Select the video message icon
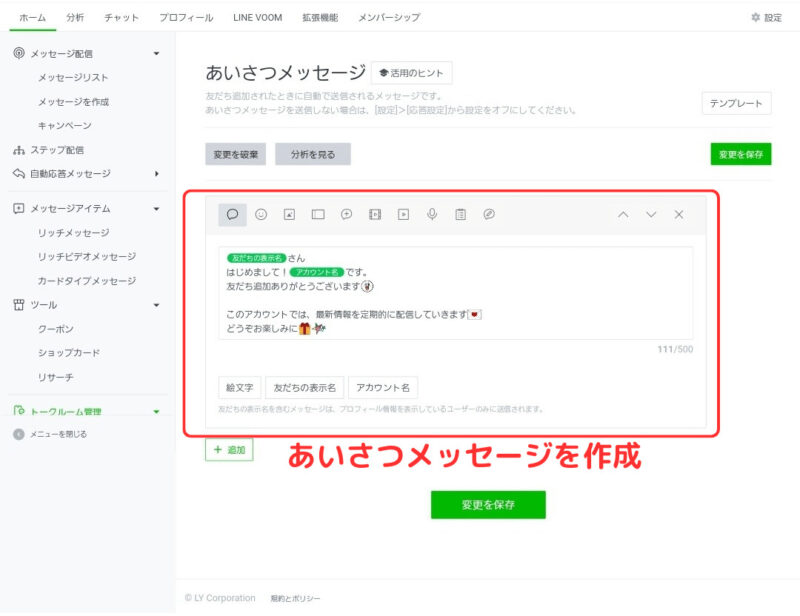 click(x=404, y=214)
